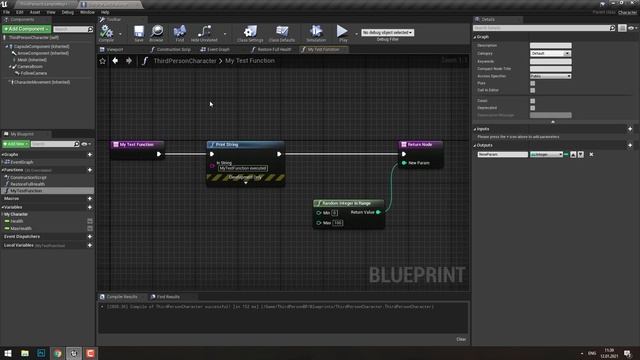Collapse the Inputs section in Details

pyautogui.click(x=475, y=129)
